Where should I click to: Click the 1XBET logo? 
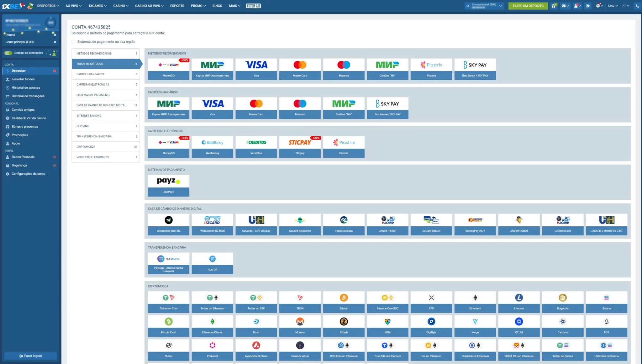point(13,6)
